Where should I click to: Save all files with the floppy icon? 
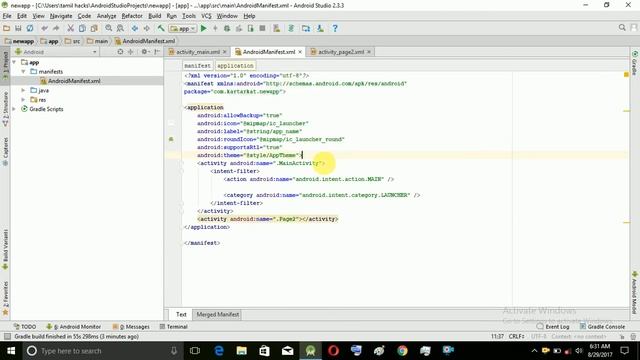click(18, 28)
